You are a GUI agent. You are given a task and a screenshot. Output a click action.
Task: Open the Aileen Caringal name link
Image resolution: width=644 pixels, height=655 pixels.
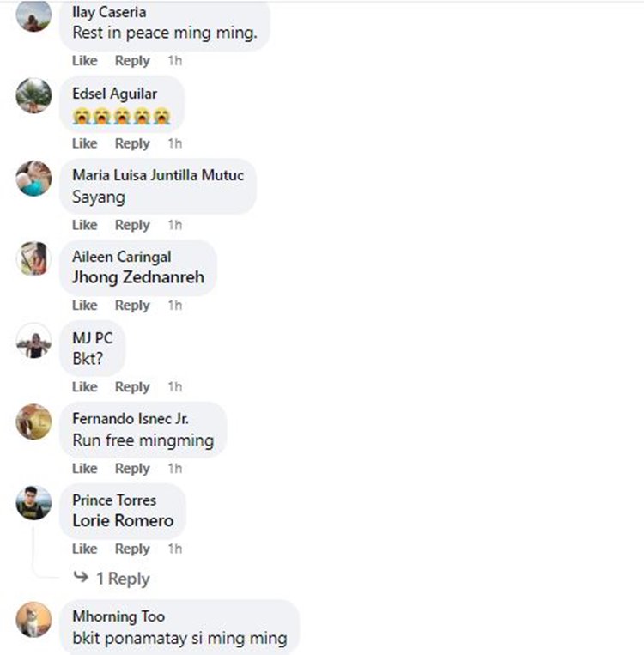[122, 257]
